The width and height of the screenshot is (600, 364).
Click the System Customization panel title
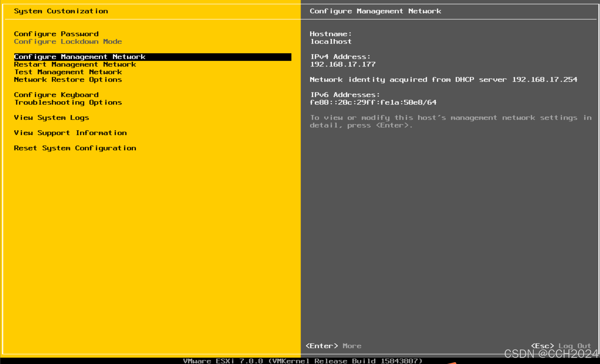61,11
